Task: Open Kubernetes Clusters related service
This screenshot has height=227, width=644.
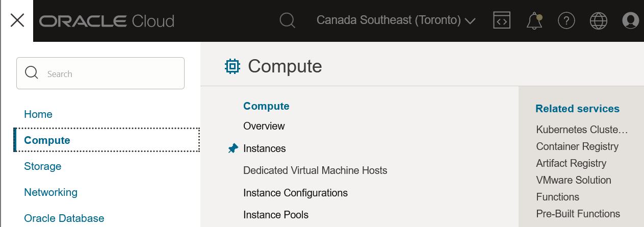Action: point(582,130)
